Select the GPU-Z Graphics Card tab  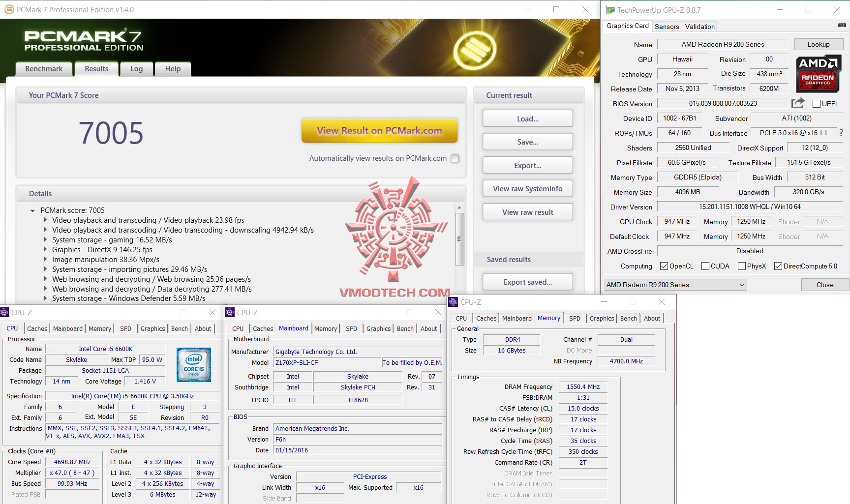[628, 26]
